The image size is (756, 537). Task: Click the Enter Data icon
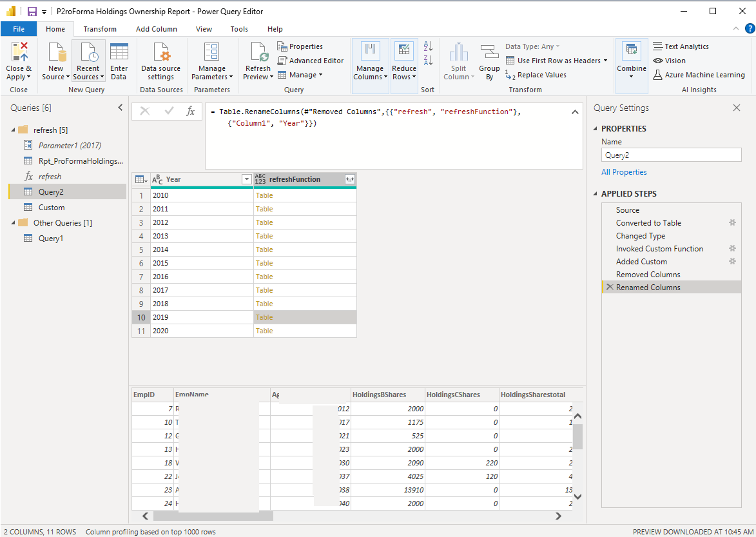point(119,53)
